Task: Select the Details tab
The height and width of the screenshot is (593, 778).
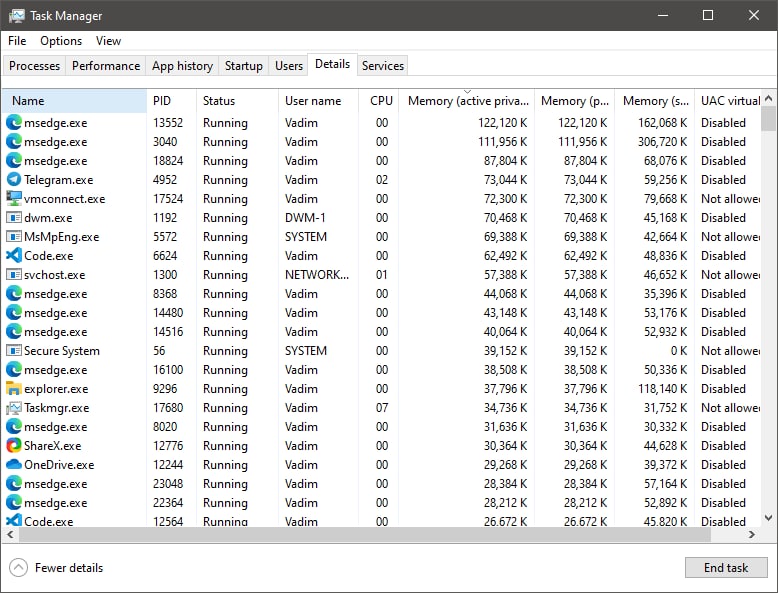Action: (332, 65)
